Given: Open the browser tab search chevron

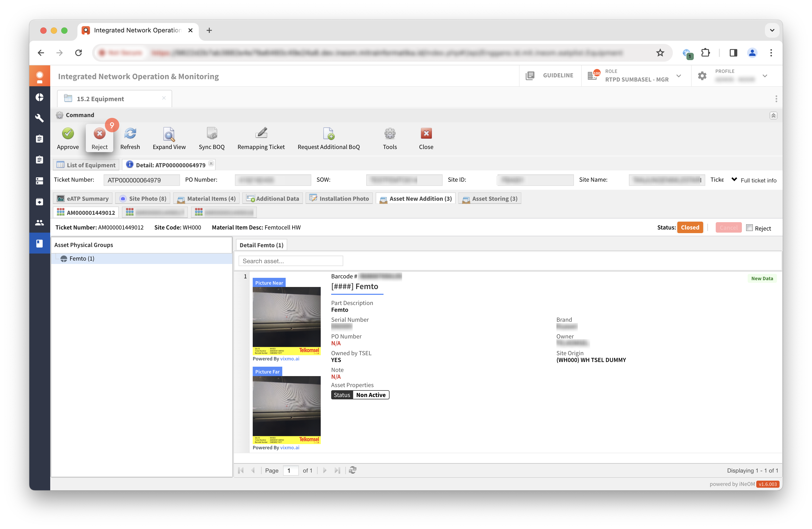Looking at the screenshot, I should pyautogui.click(x=772, y=30).
